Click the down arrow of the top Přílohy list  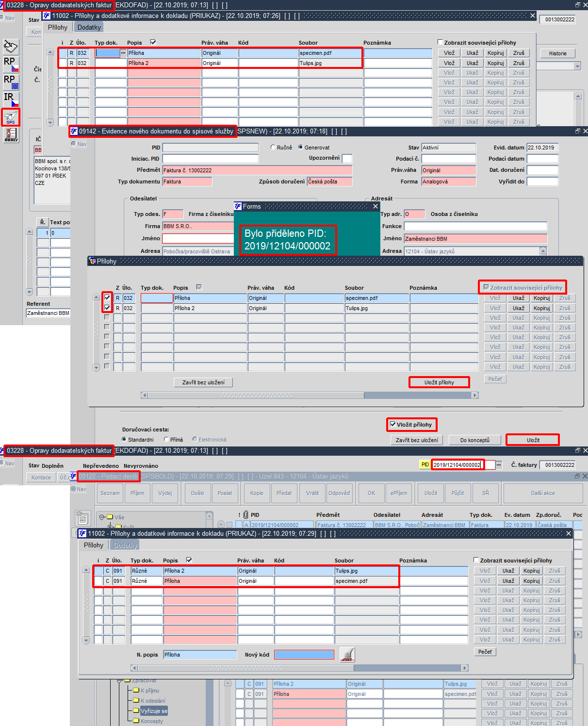pos(50,123)
